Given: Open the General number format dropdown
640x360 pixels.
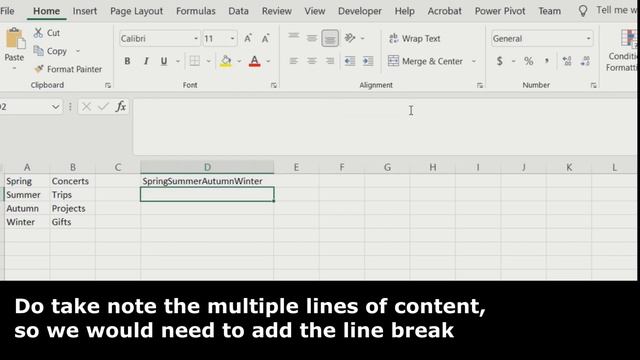Looking at the screenshot, I should [x=588, y=39].
